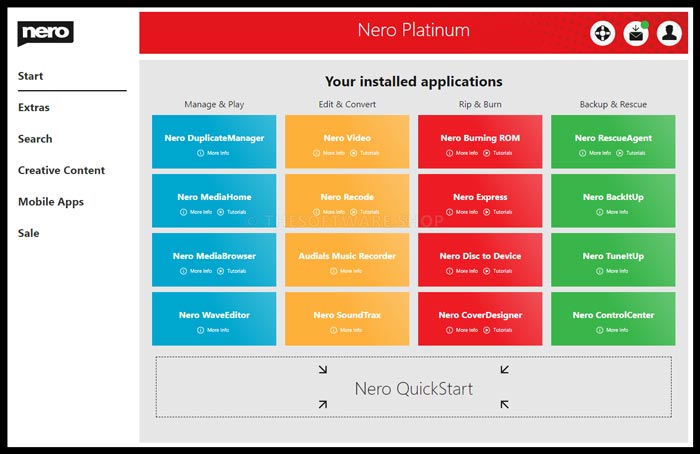700x454 pixels.
Task: Show Tutorials for Nero MediaBrowser
Action: [x=232, y=271]
